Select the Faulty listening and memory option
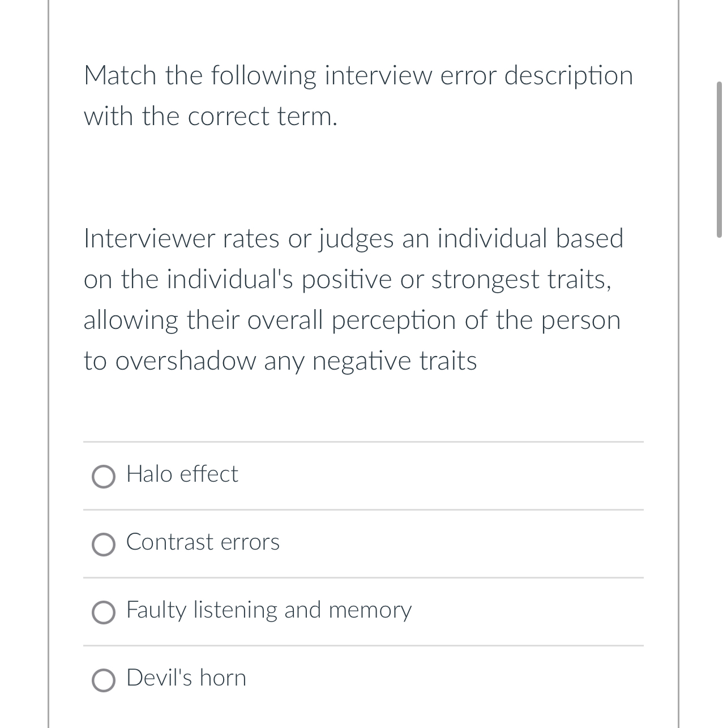 click(104, 613)
